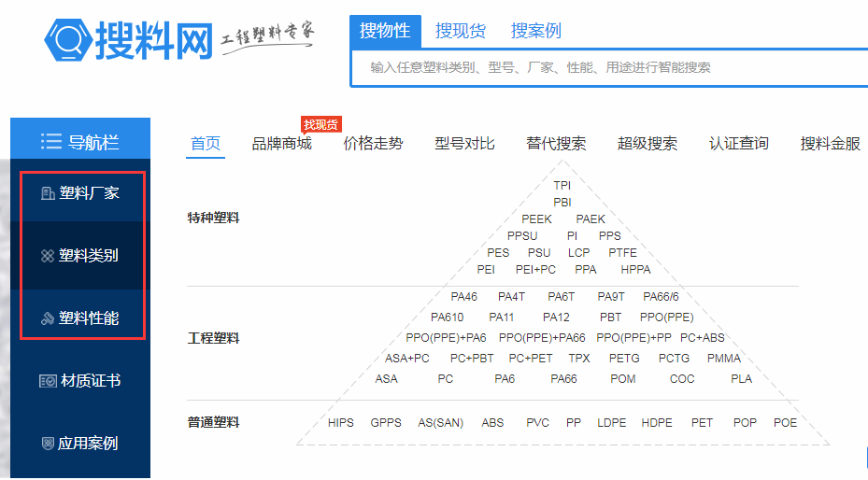Open the 价格走势 menu item
Image resolution: width=868 pixels, height=480 pixels.
[x=373, y=143]
